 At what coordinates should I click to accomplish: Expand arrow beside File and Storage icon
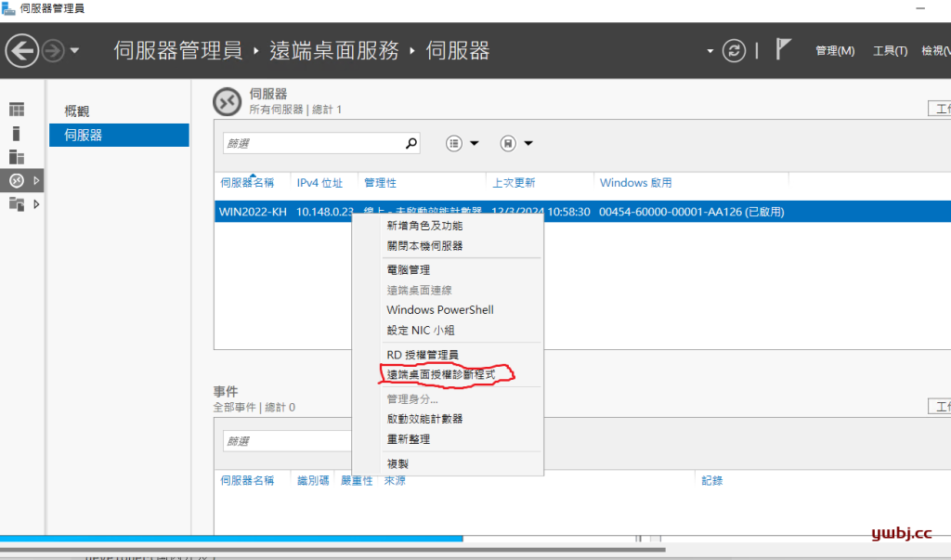[x=36, y=204]
